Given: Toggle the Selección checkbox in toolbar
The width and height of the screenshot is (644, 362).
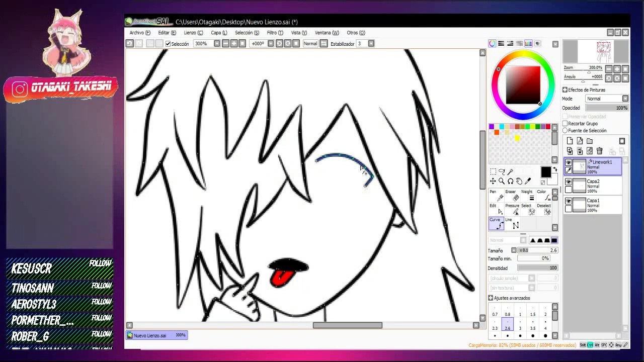Looking at the screenshot, I should pos(168,44).
